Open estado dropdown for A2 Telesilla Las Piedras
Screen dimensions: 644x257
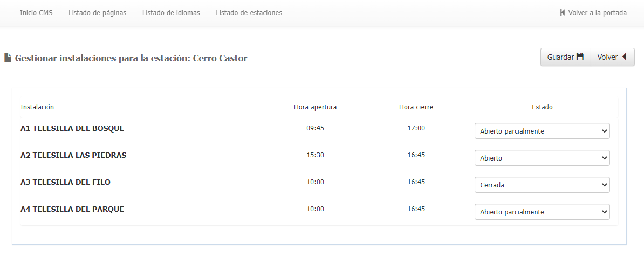pos(542,158)
